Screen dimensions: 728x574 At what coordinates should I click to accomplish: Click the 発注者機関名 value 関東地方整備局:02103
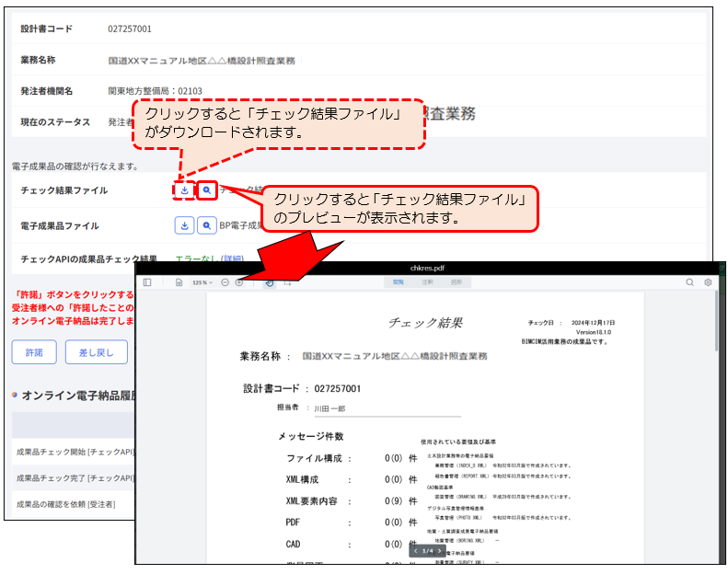pyautogui.click(x=155, y=91)
